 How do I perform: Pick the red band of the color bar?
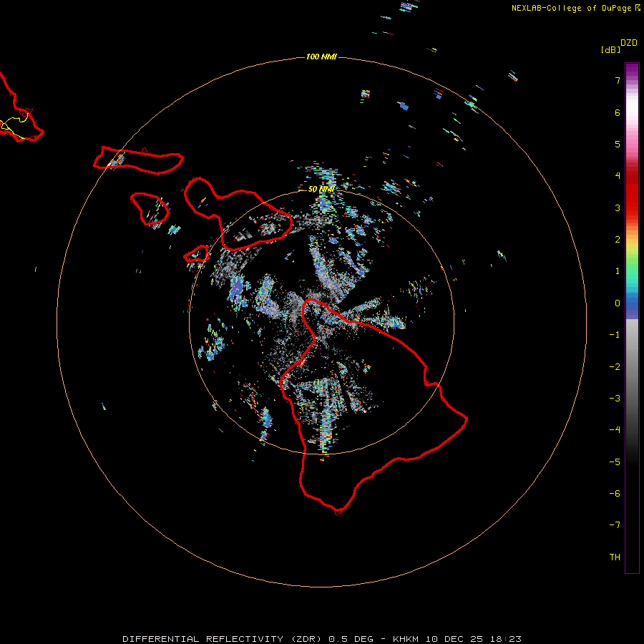(x=632, y=189)
